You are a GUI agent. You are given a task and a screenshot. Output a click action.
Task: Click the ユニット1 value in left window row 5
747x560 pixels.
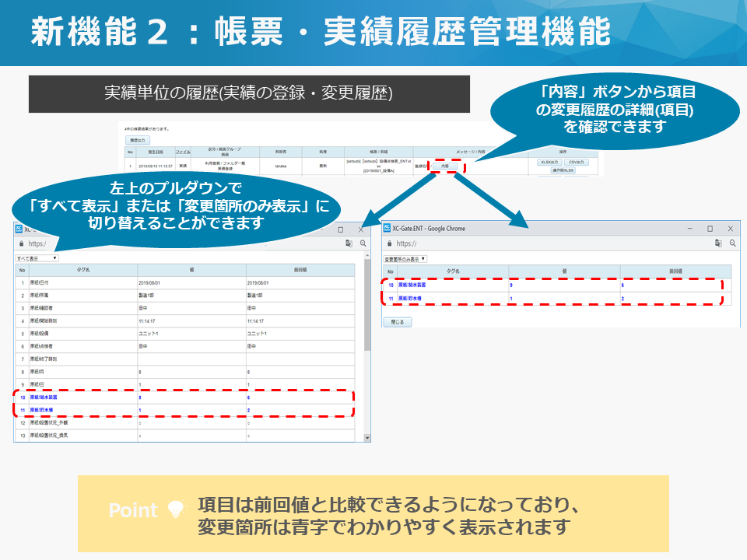point(149,334)
